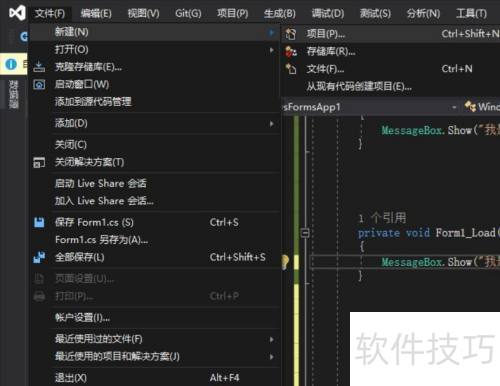Select 全部保存(L) entry
The image size is (500, 386).
(155, 257)
